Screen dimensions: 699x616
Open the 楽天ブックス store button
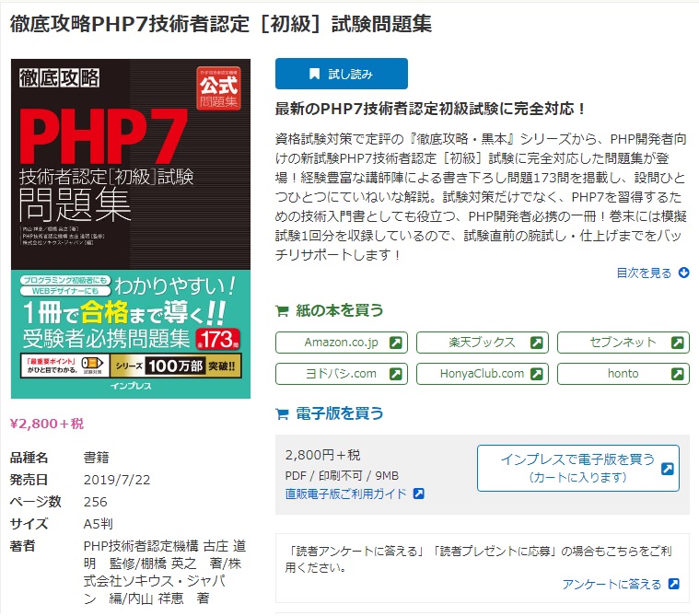pos(482,343)
